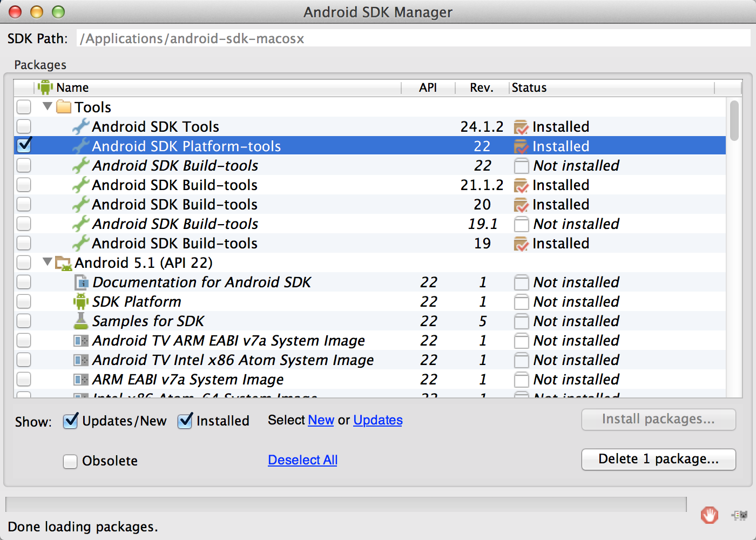Check the Build-tools revision 22 checkbox

pos(24,165)
